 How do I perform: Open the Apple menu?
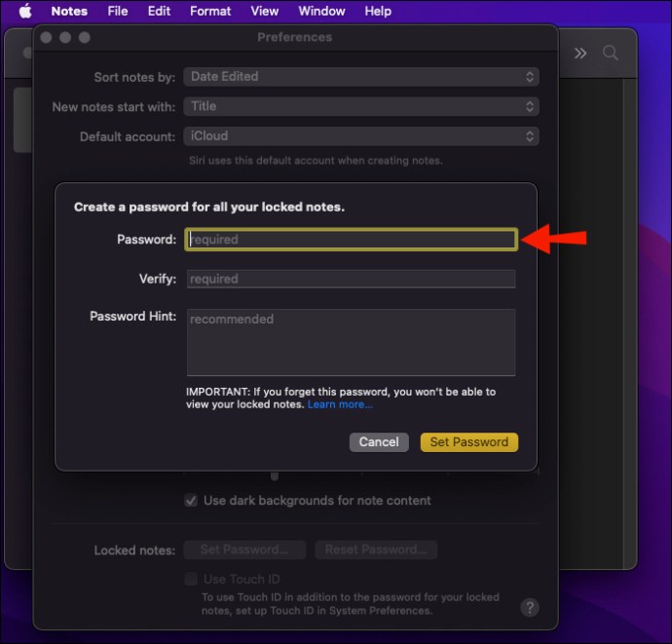pyautogui.click(x=25, y=11)
